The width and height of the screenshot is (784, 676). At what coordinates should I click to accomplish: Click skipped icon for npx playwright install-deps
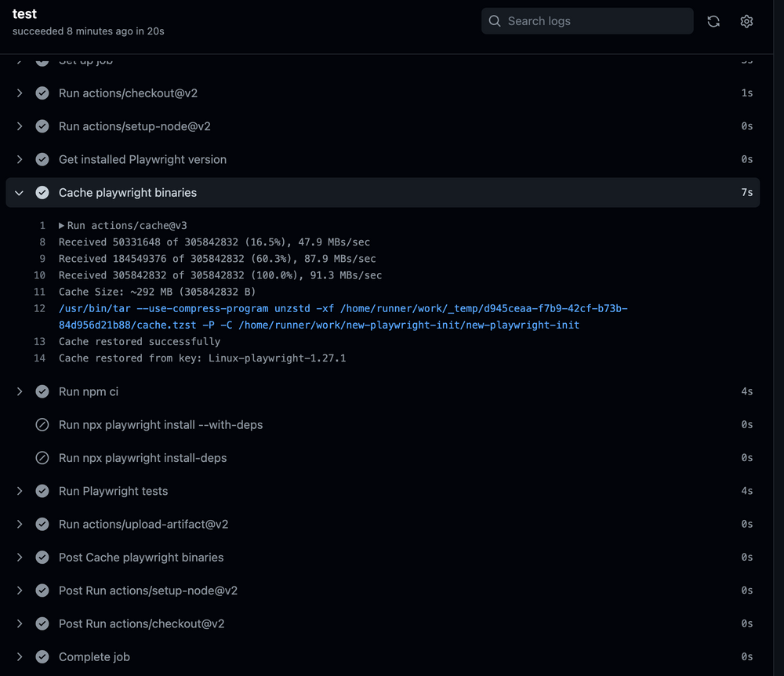coord(42,458)
